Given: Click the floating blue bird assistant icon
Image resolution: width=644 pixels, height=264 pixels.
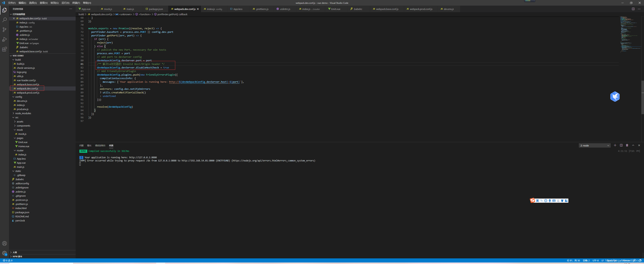Looking at the screenshot, I should point(615,96).
